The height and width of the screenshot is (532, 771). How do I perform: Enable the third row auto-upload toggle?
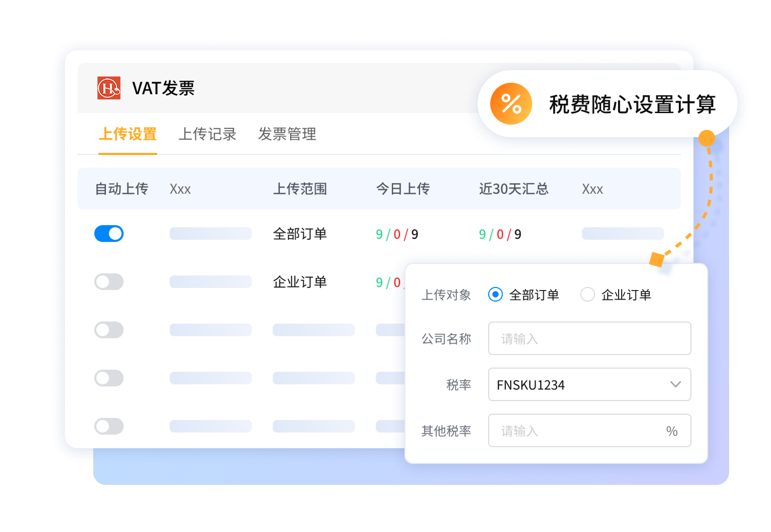point(109,330)
